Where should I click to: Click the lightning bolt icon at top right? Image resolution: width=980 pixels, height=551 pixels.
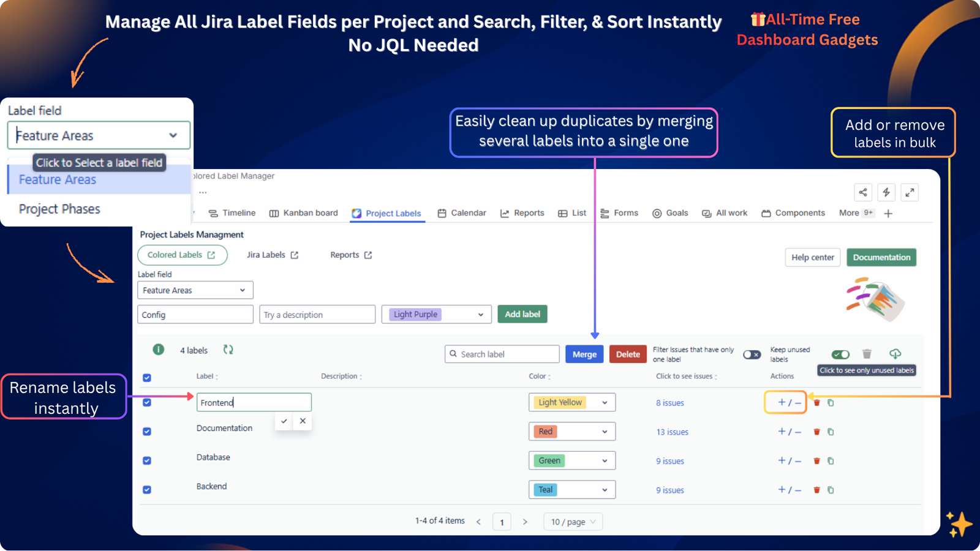[x=886, y=192]
